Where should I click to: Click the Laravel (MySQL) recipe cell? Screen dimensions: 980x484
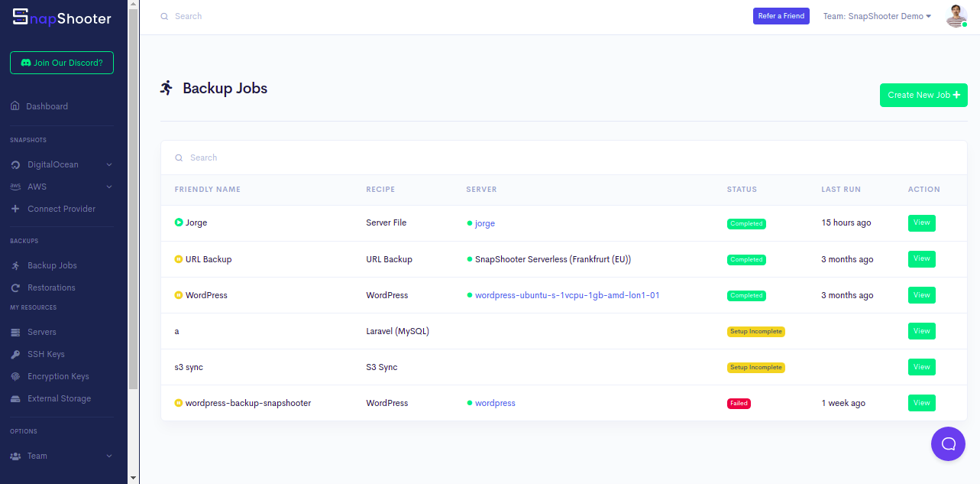397,331
